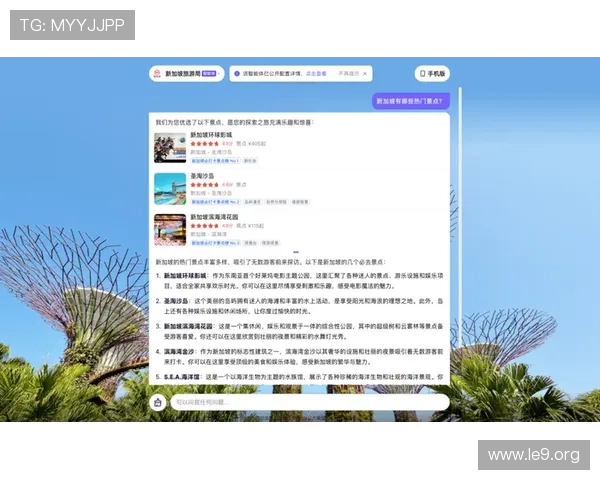Click bold 新加坡环球影城 in list item 1
The image size is (600, 480).
tap(185, 276)
